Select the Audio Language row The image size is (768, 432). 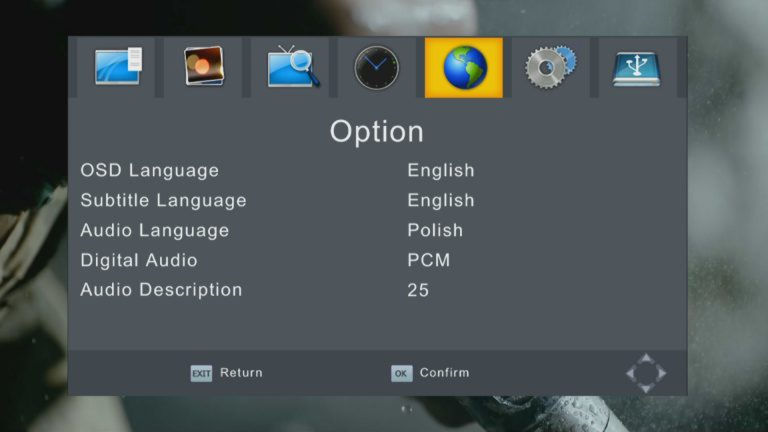coord(377,230)
